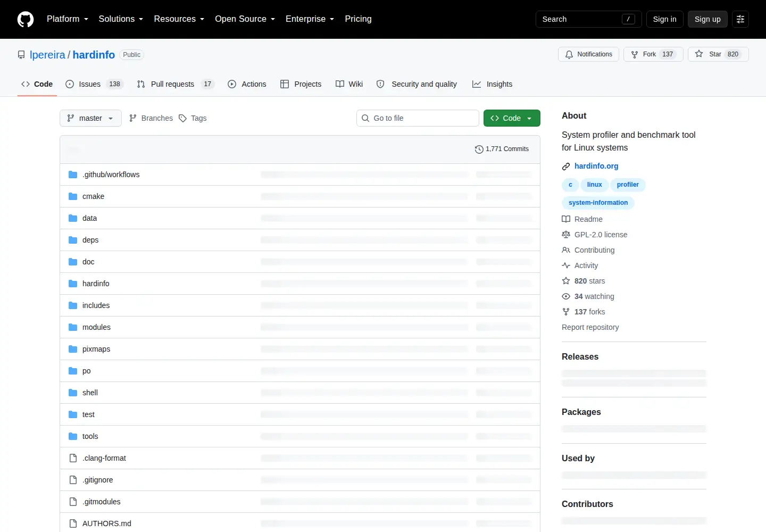Expand the Enterprise navigation menu
This screenshot has width=766, height=532.
(x=310, y=19)
